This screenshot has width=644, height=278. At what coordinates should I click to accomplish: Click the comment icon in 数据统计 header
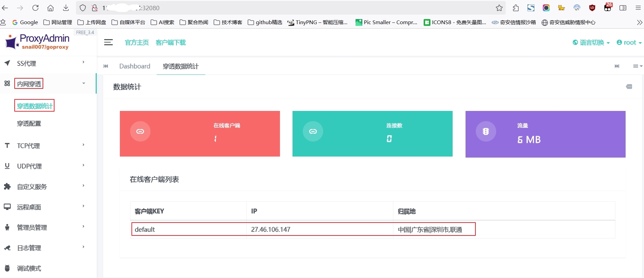click(629, 87)
